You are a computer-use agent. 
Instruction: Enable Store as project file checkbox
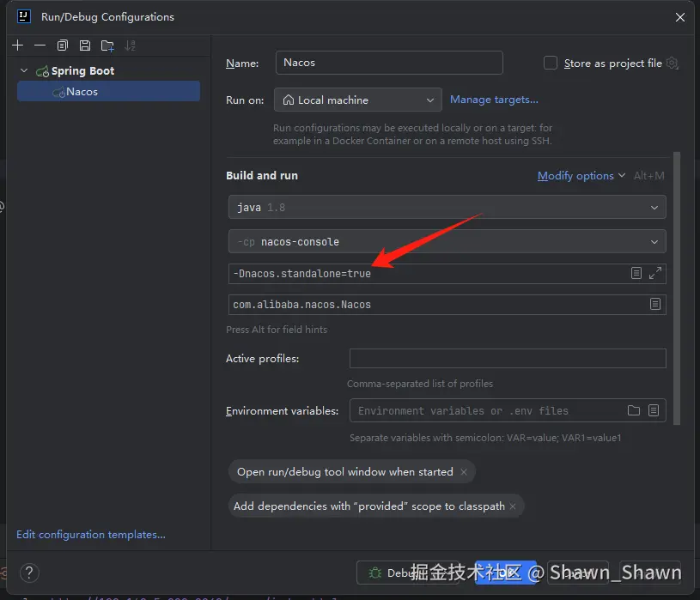551,63
